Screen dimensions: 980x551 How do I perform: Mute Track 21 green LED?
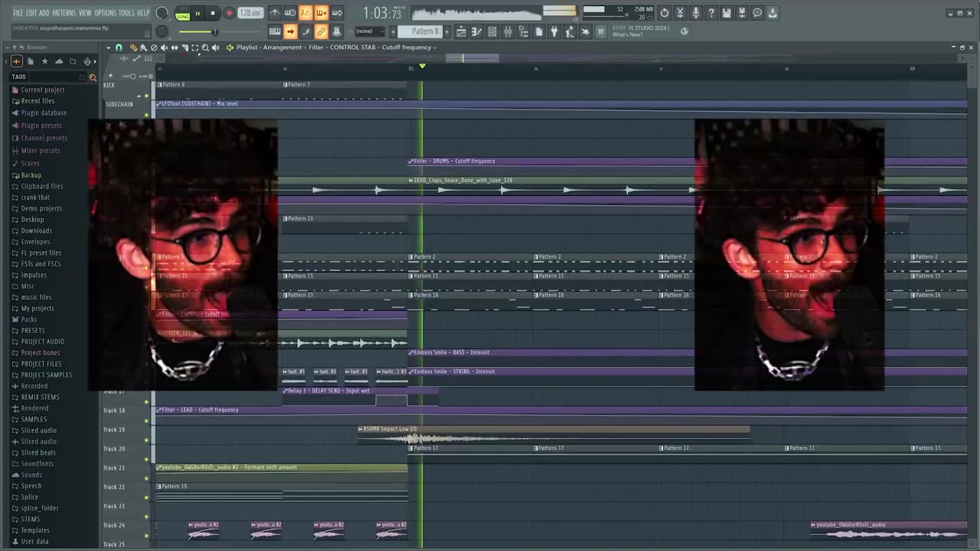pos(146,478)
